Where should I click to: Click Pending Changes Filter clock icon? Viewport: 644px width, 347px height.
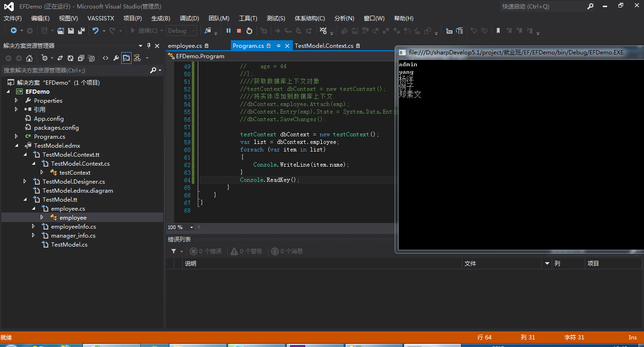point(44,58)
